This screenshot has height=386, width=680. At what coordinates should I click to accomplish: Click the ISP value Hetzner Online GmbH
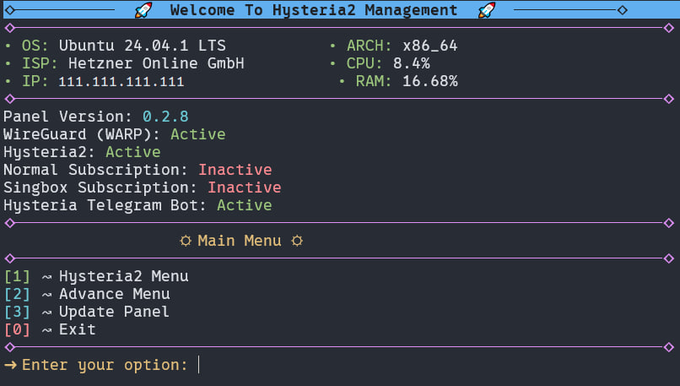pyautogui.click(x=156, y=63)
